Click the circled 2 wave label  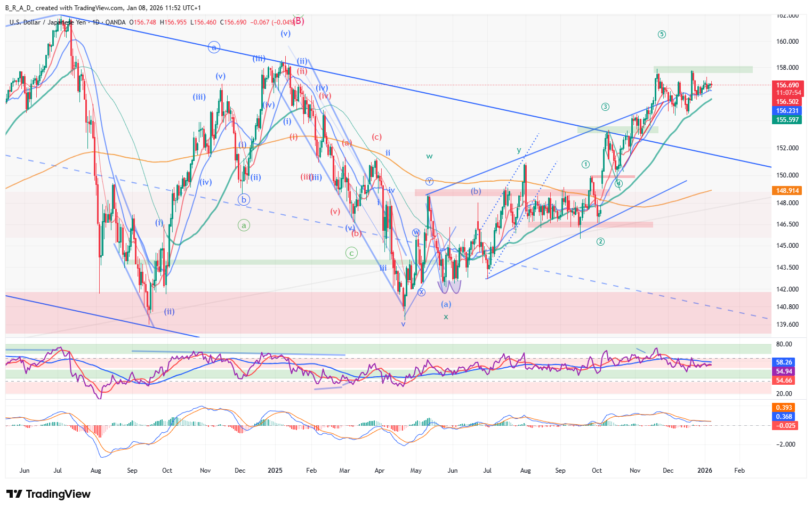[600, 242]
